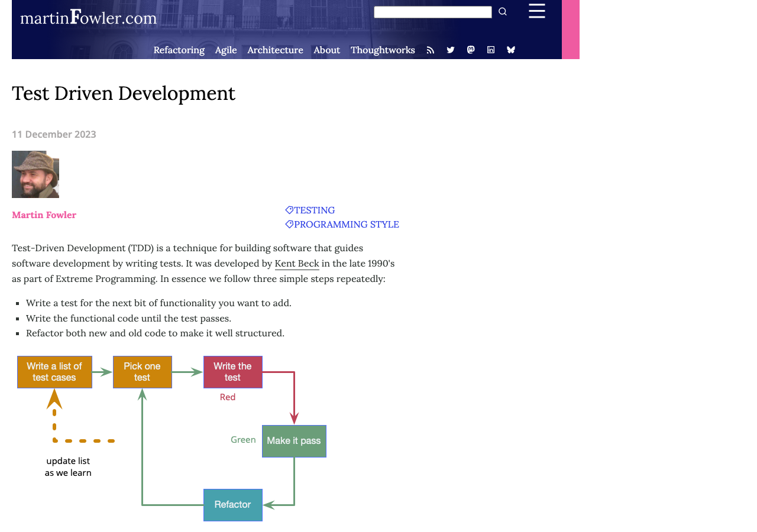Click Martin Fowler's author photo
Image resolution: width=757 pixels, height=532 pixels.
coord(35,174)
